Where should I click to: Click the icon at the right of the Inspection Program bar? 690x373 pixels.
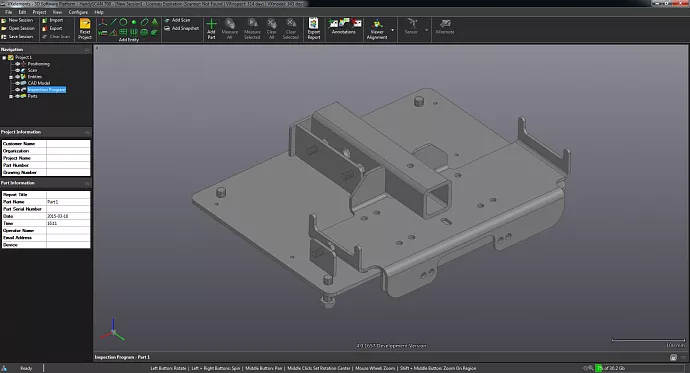pyautogui.click(x=673, y=358)
